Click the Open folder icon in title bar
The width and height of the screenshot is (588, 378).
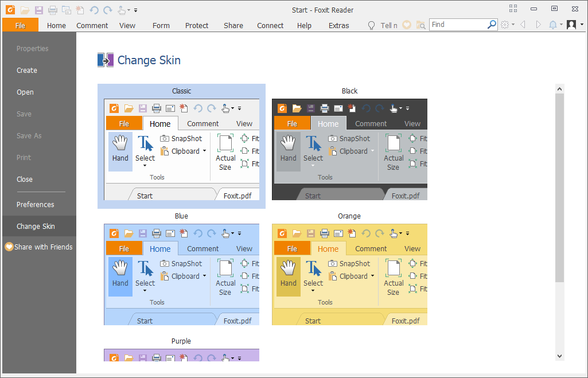click(x=25, y=10)
